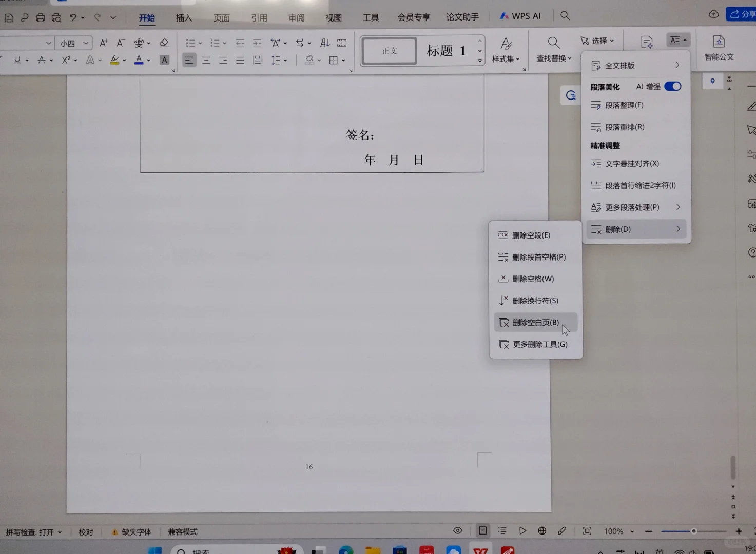Apply the 标题 1 style

pyautogui.click(x=446, y=51)
